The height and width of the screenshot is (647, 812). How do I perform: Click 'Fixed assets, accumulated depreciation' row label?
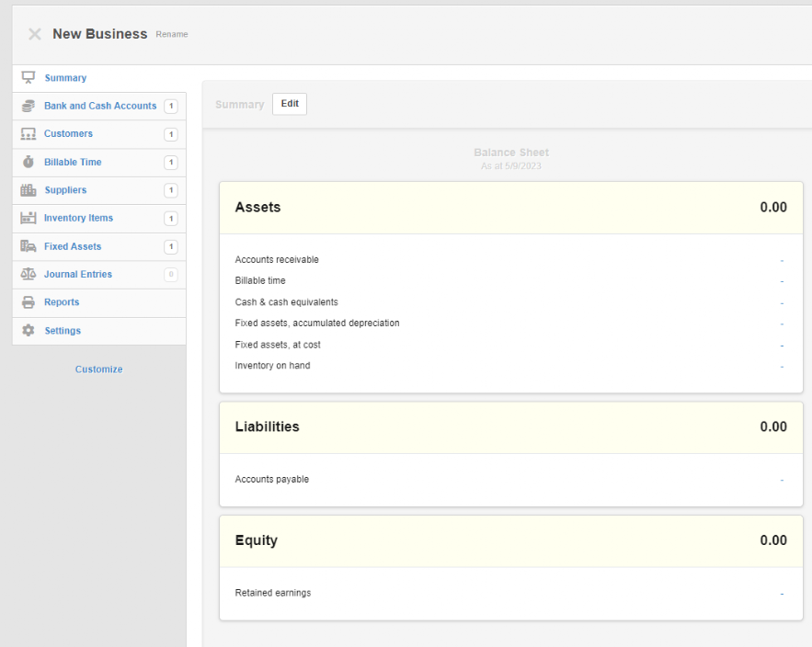coord(317,323)
